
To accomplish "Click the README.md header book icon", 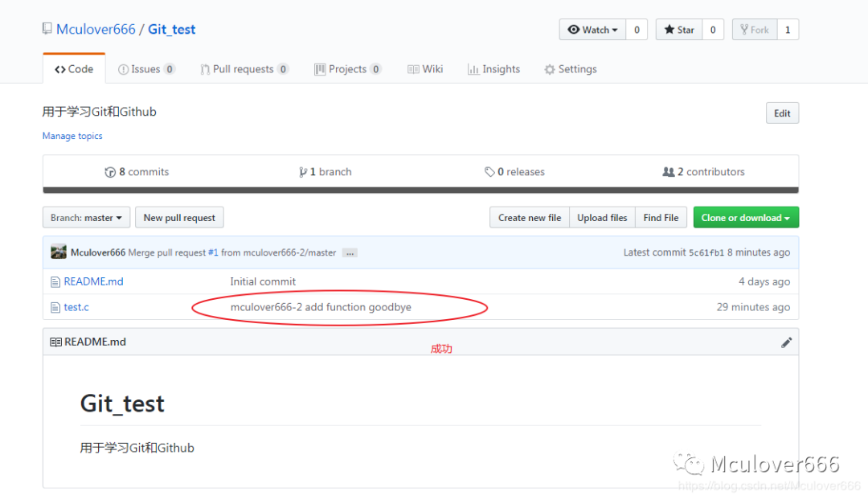I will pyautogui.click(x=56, y=342).
